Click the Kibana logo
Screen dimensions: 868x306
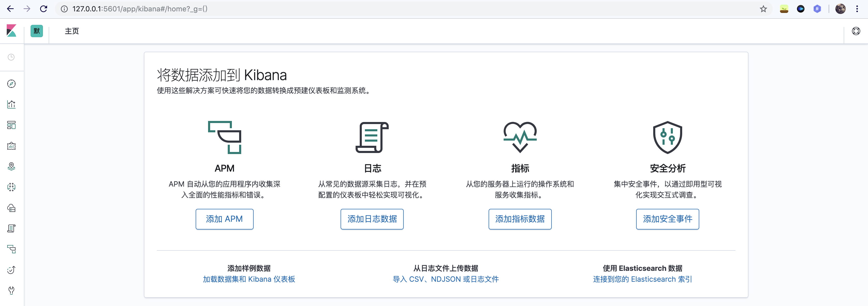coord(11,31)
